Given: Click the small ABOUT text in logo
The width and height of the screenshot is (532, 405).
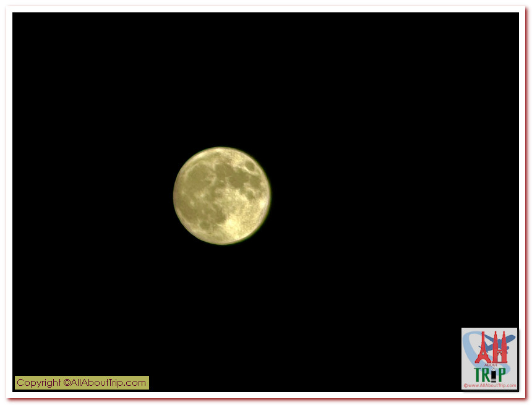Looking at the screenshot, I should click(491, 365).
